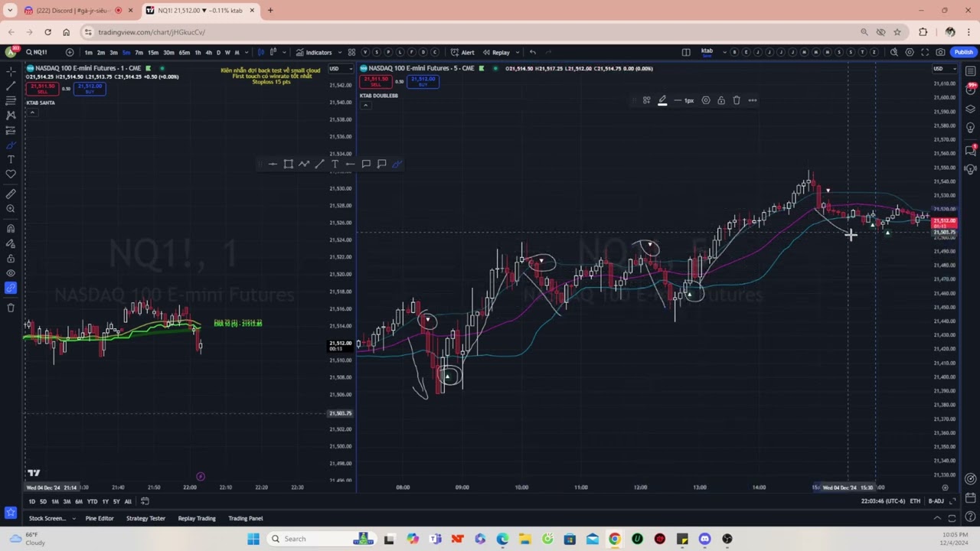Take a chart snapshot with camera icon
This screenshot has height=551, width=980.
(x=940, y=52)
